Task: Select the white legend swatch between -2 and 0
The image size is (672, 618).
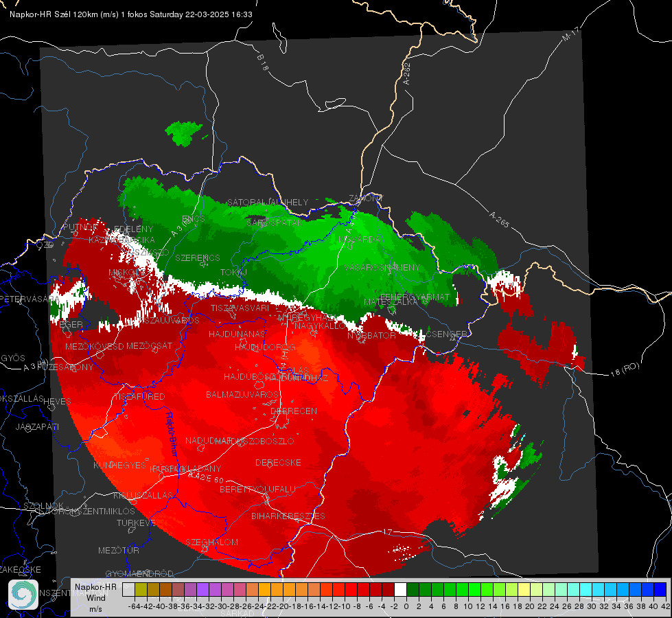Action: click(x=400, y=589)
